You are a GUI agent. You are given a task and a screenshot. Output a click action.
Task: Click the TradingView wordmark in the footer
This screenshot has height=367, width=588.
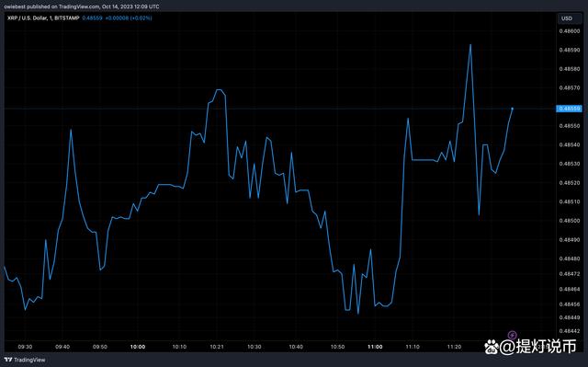tap(29, 360)
